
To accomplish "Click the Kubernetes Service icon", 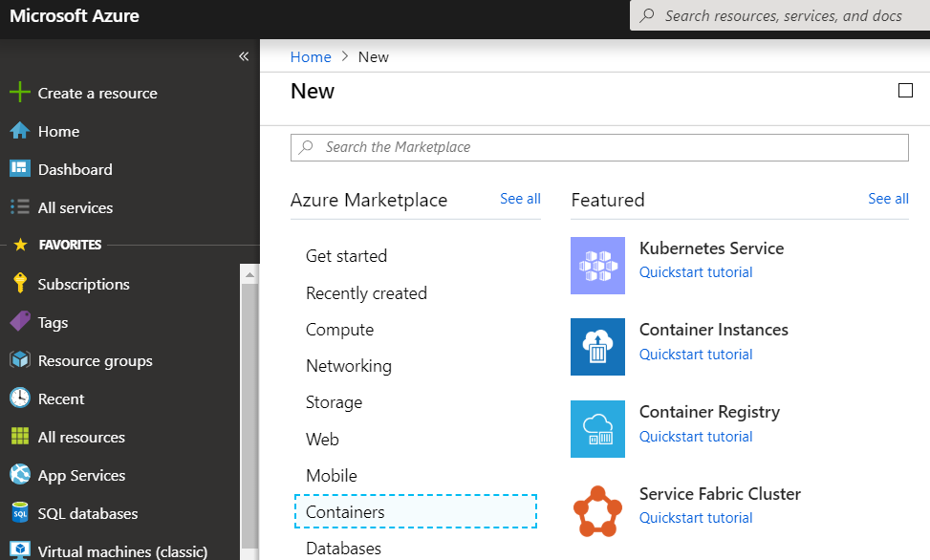I will (x=597, y=266).
